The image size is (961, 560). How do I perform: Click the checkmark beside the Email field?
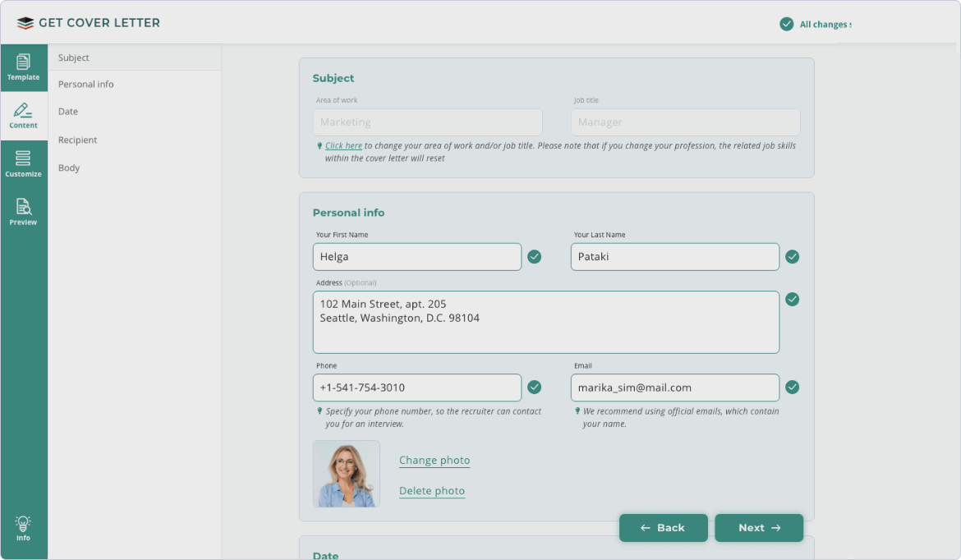click(792, 388)
